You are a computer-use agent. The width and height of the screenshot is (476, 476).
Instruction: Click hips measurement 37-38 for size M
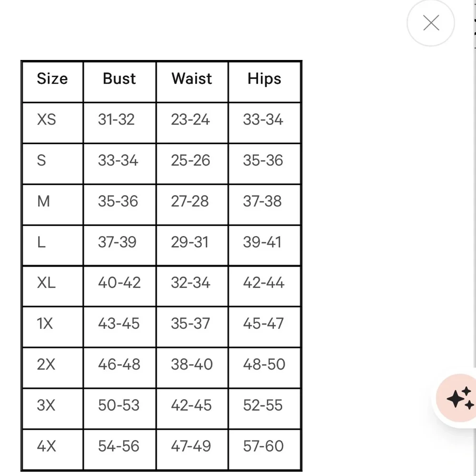click(262, 201)
